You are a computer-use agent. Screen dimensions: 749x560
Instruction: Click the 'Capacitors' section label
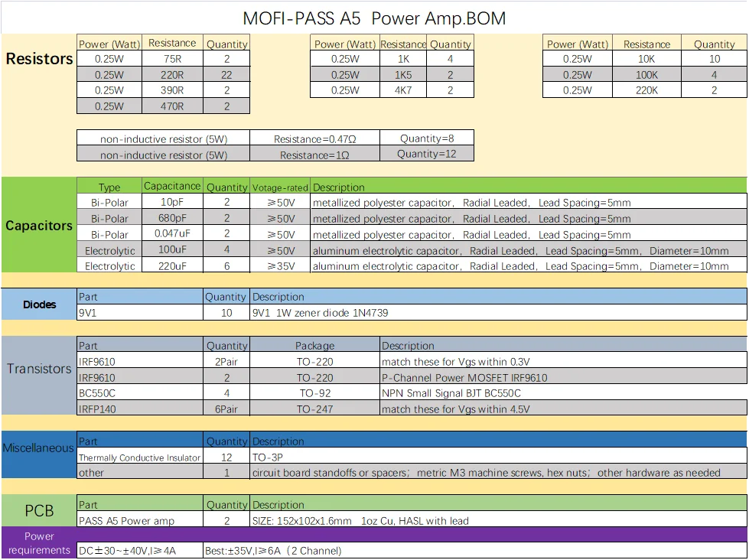click(x=39, y=226)
